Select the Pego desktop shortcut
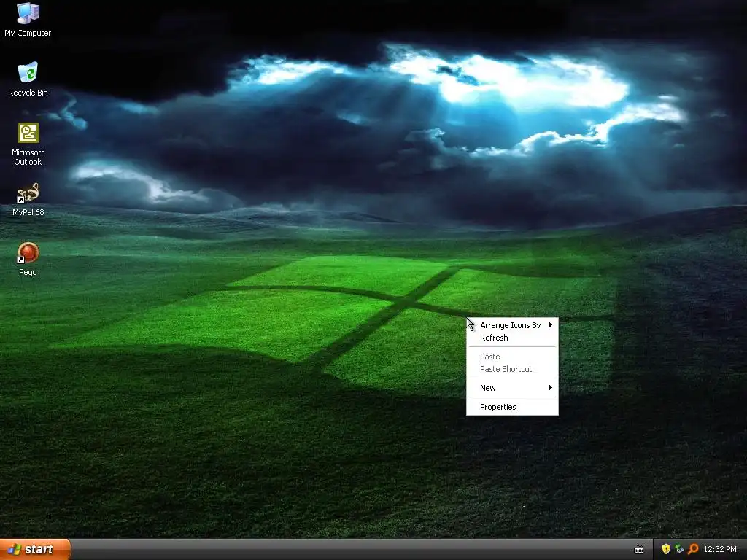Viewport: 747px width, 560px height. (28, 259)
